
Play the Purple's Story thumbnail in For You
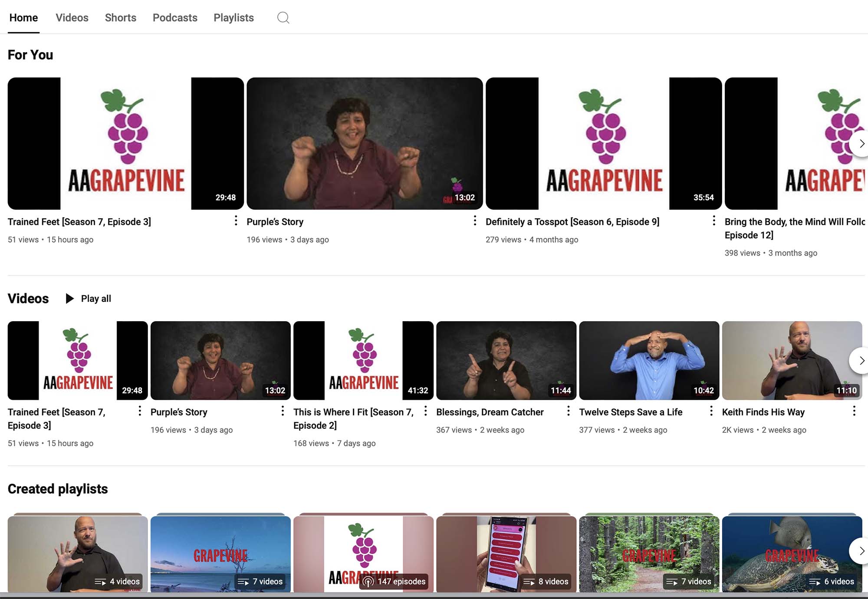(365, 144)
